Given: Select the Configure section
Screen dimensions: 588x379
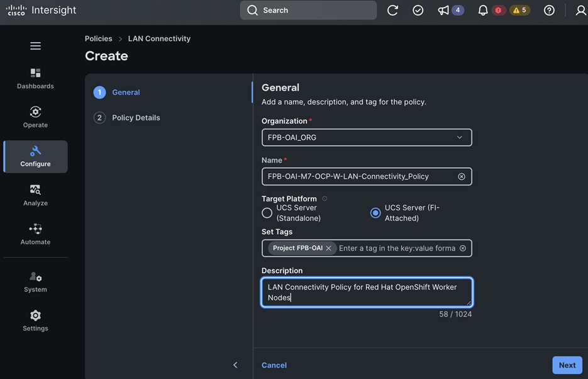Looking at the screenshot, I should pyautogui.click(x=35, y=157).
